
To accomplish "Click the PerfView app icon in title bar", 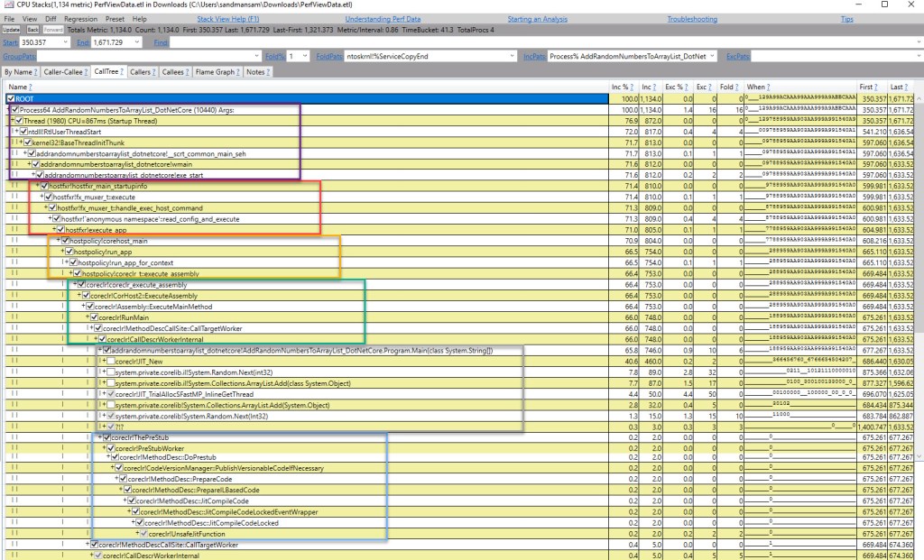I will pyautogui.click(x=7, y=5).
